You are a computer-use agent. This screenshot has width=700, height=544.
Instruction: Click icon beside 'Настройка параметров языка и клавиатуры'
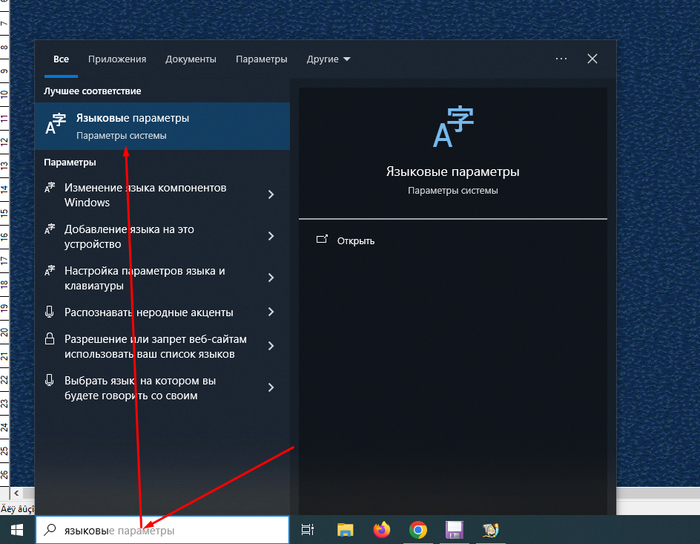pos(50,270)
